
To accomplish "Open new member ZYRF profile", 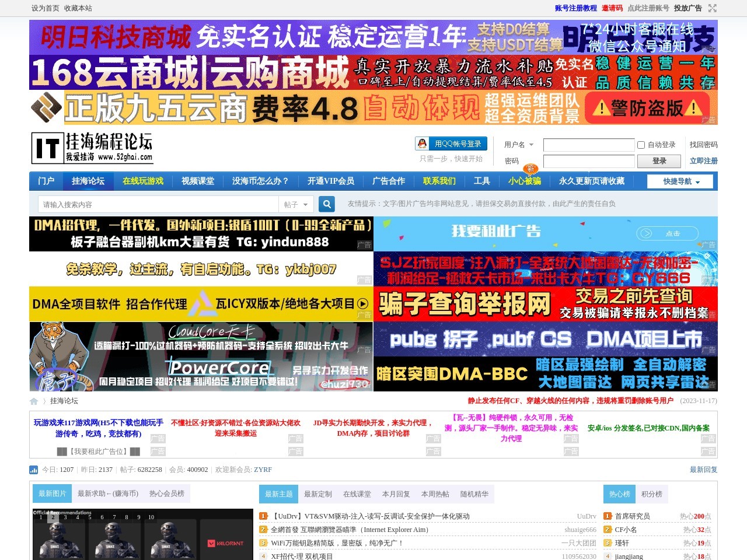I will (263, 470).
